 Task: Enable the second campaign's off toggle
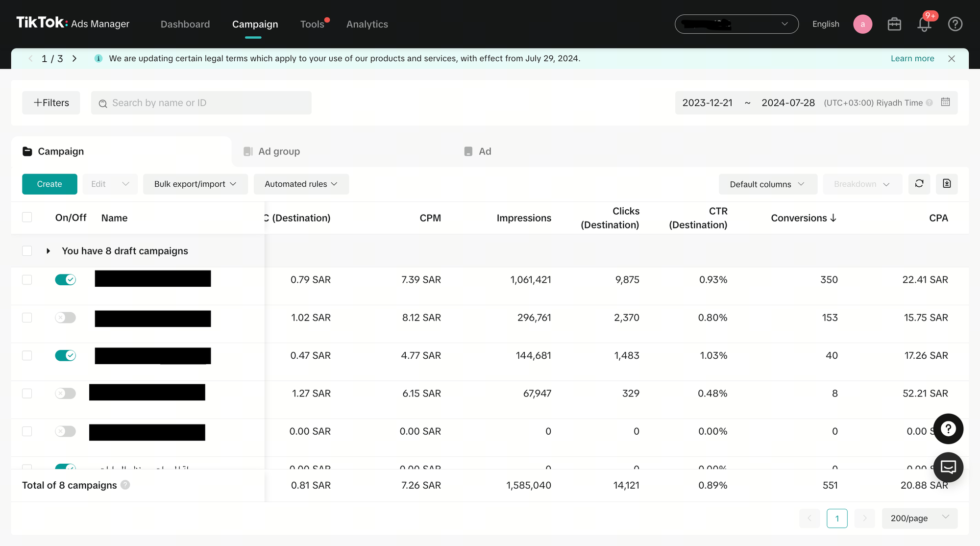pos(65,318)
